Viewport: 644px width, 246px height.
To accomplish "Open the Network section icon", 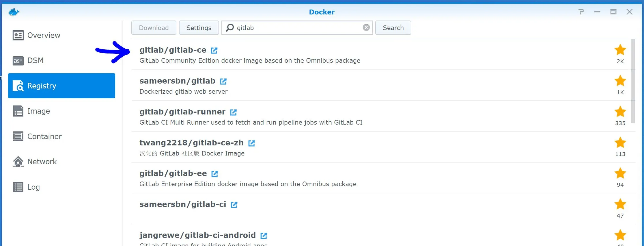I will point(18,162).
